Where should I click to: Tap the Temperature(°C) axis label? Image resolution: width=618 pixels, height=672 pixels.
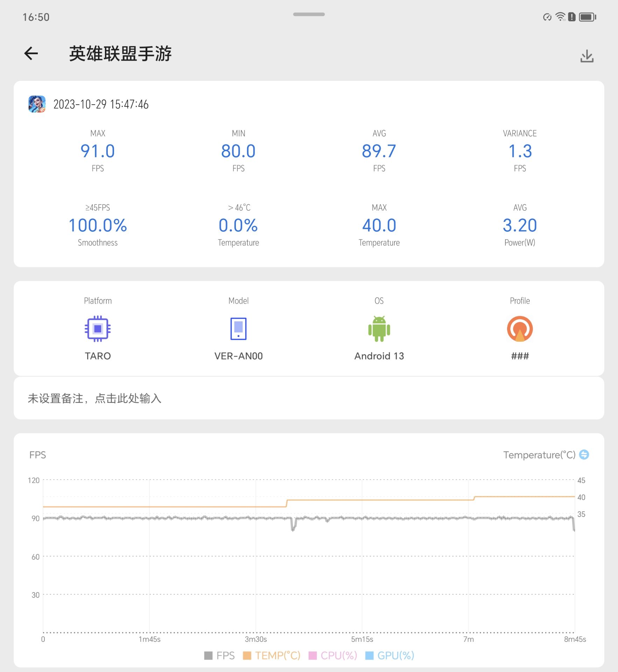[x=539, y=455]
